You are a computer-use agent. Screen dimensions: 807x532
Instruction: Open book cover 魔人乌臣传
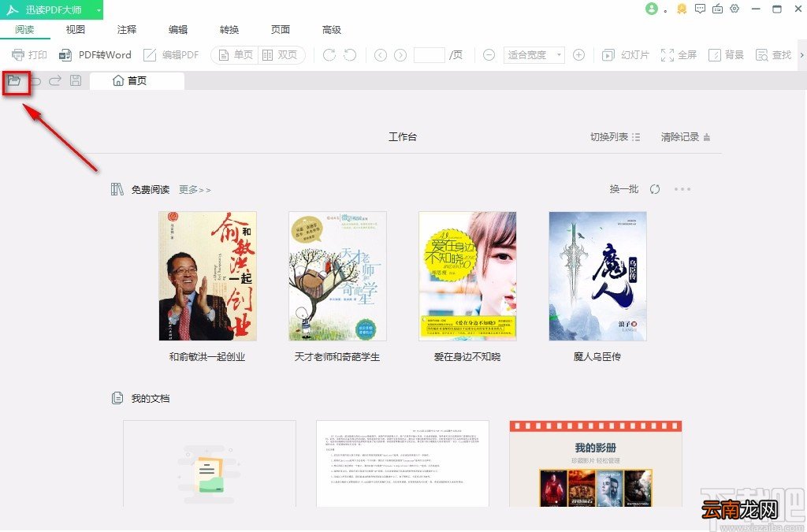point(597,276)
